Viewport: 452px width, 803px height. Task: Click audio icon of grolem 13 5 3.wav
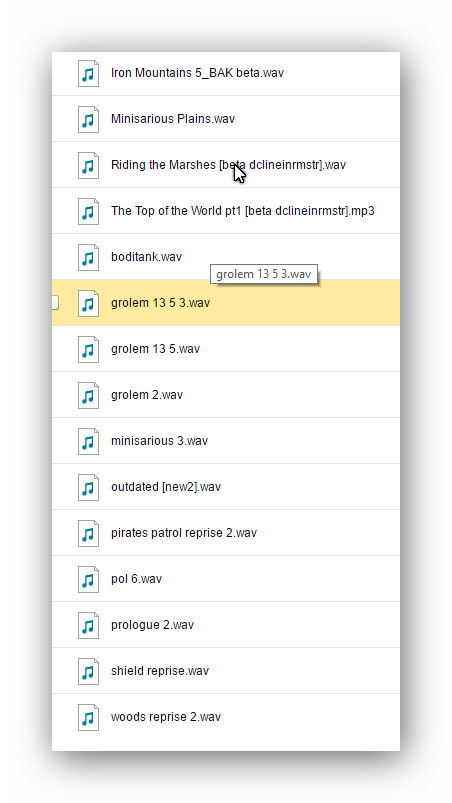point(88,303)
